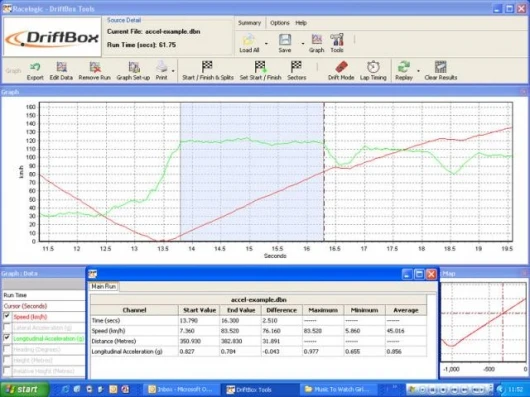Minimize the results sub-window
The image size is (530, 397).
point(407,274)
